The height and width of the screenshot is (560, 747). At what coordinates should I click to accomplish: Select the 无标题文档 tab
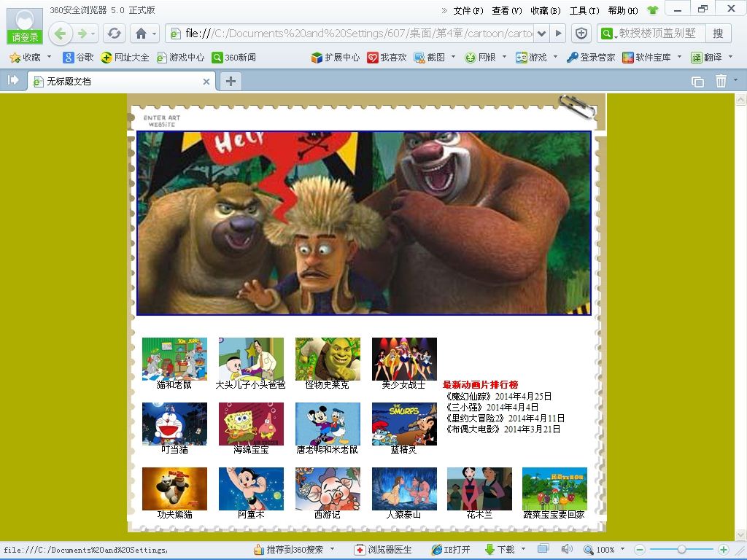(122, 82)
